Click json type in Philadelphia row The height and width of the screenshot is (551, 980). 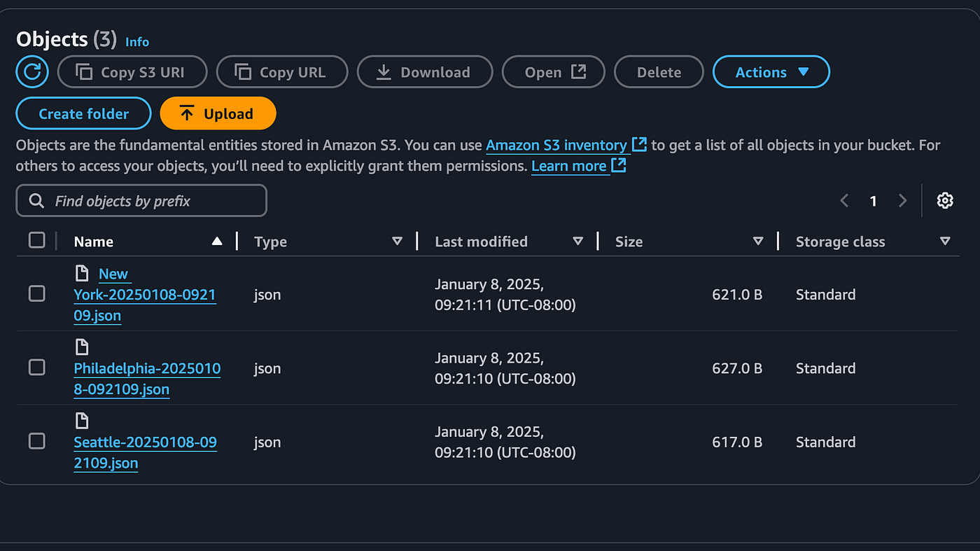coord(267,368)
